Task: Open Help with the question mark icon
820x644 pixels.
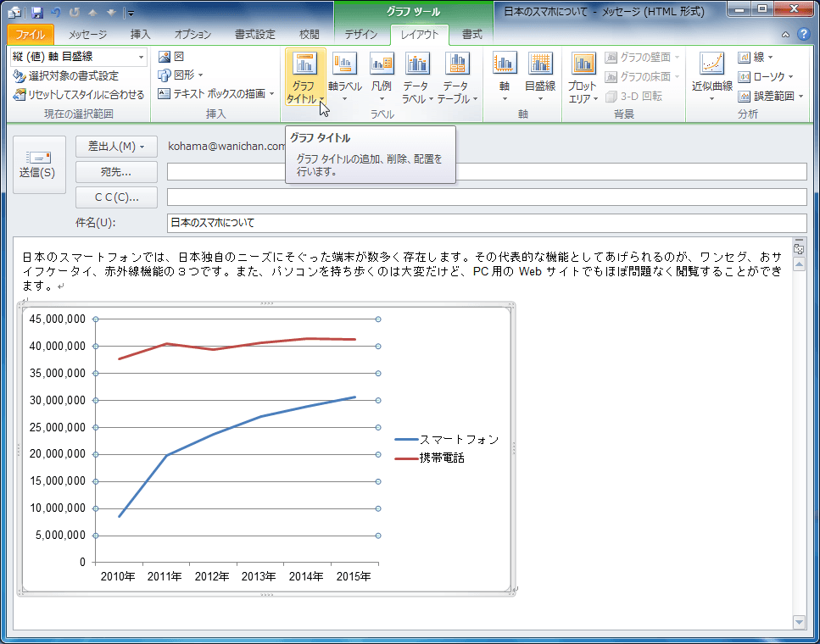Action: 803,35
